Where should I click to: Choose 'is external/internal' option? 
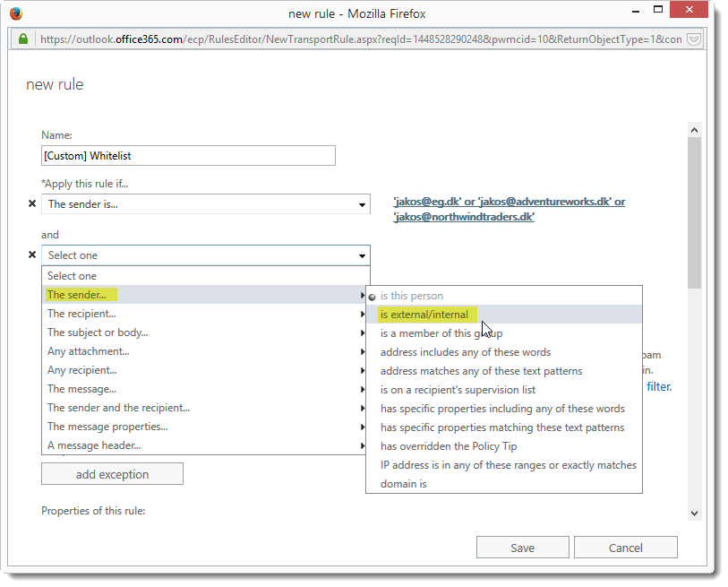click(x=504, y=315)
